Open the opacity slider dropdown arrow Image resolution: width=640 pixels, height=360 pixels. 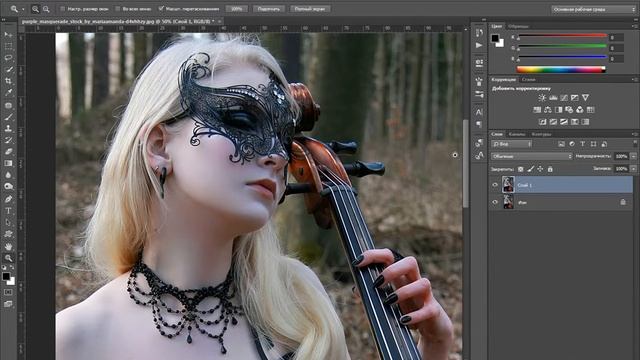tap(633, 156)
